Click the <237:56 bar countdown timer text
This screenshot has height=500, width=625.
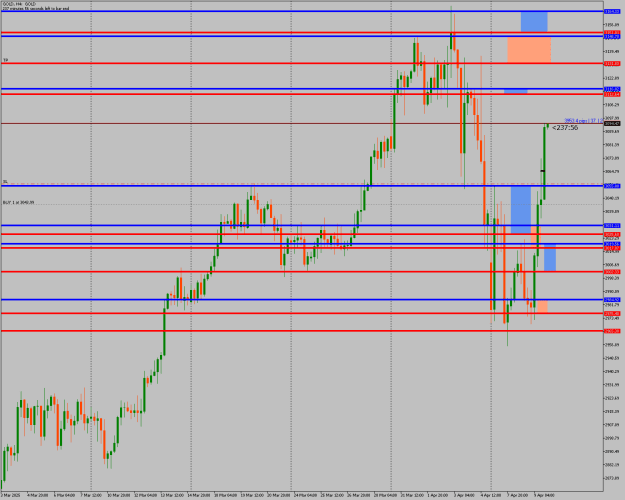(x=565, y=128)
